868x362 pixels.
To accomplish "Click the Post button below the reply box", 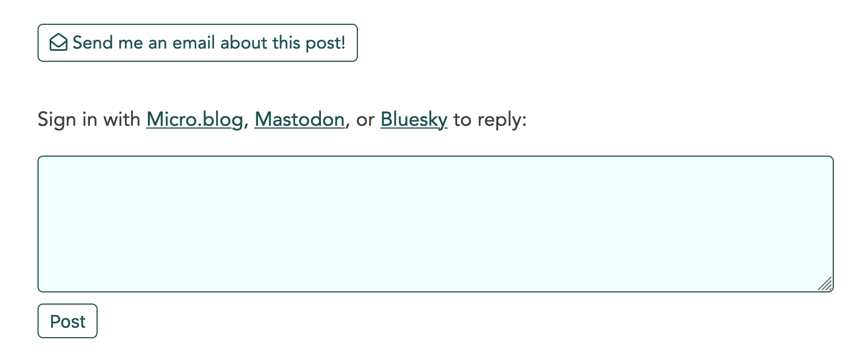I will 67,321.
